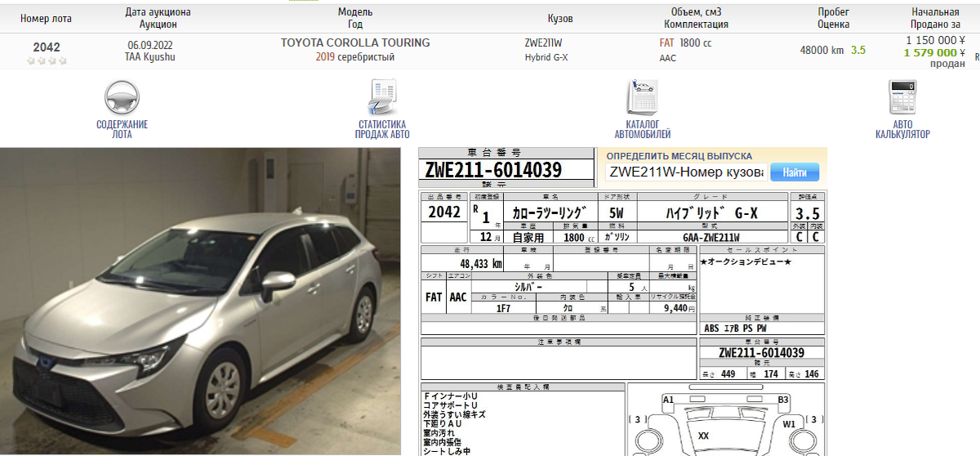The image size is (980, 456).
Task: Click the АВТО КАЛЬКУЛЯТОР text link
Action: 902,129
